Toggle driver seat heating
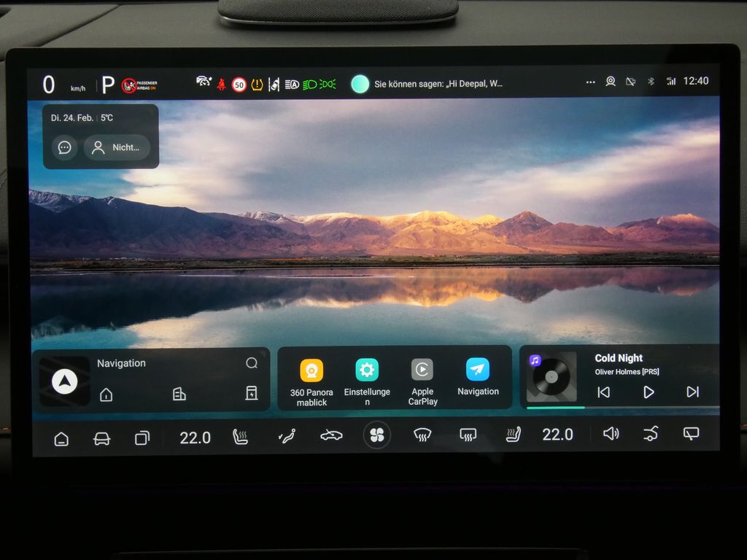747x560 pixels. click(x=240, y=437)
